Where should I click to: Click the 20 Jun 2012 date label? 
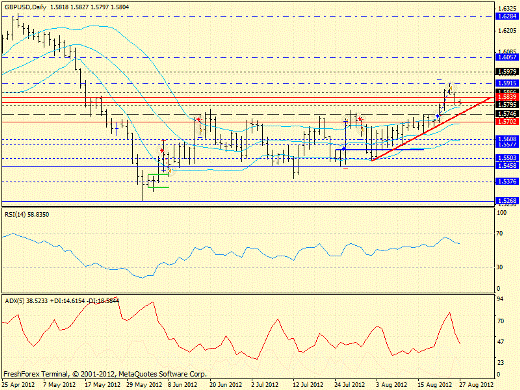pyautogui.click(x=226, y=384)
